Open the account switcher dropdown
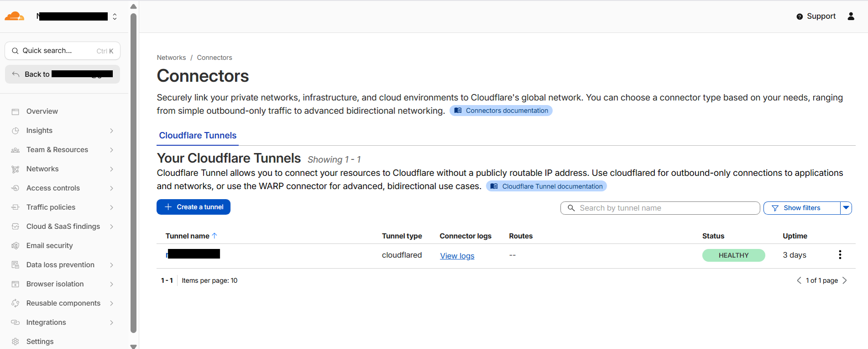868x349 pixels. point(115,16)
